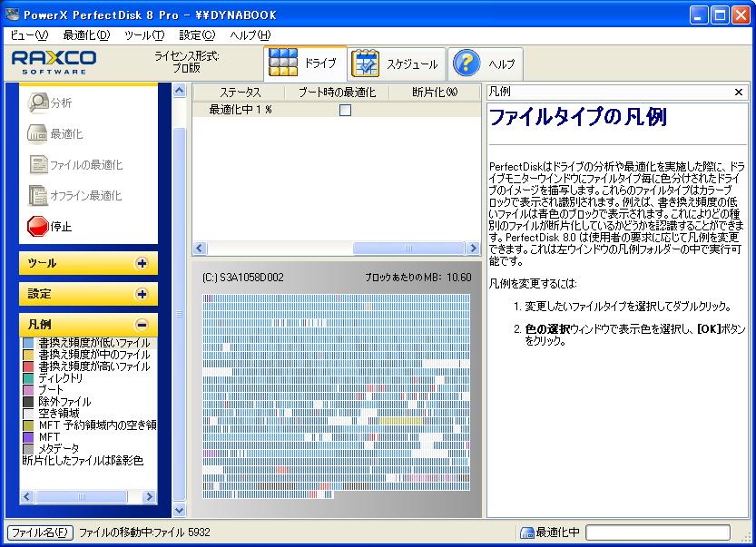Image resolution: width=756 pixels, height=547 pixels.
Task: Click the progress bar in status bar
Action: [658, 532]
